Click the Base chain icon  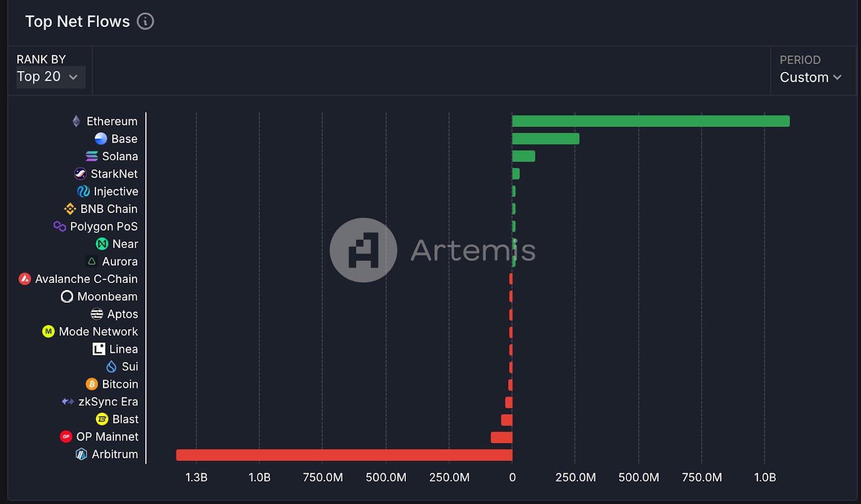point(101,139)
